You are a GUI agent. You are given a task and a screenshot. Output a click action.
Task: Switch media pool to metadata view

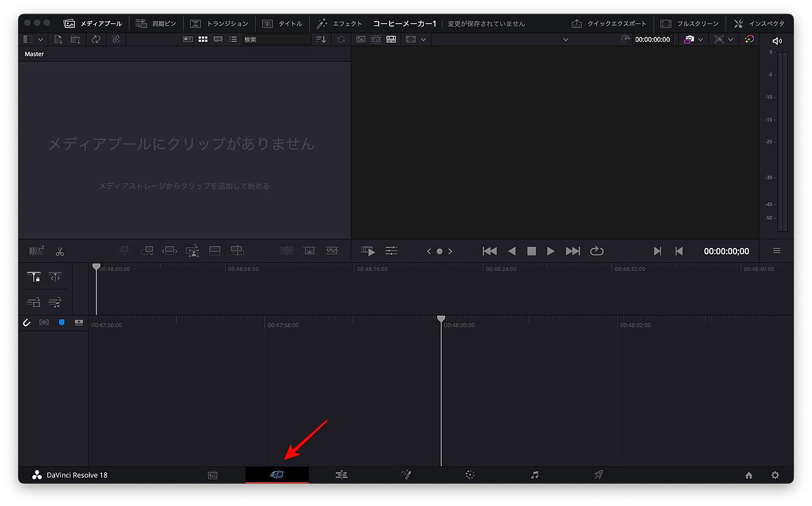188,39
